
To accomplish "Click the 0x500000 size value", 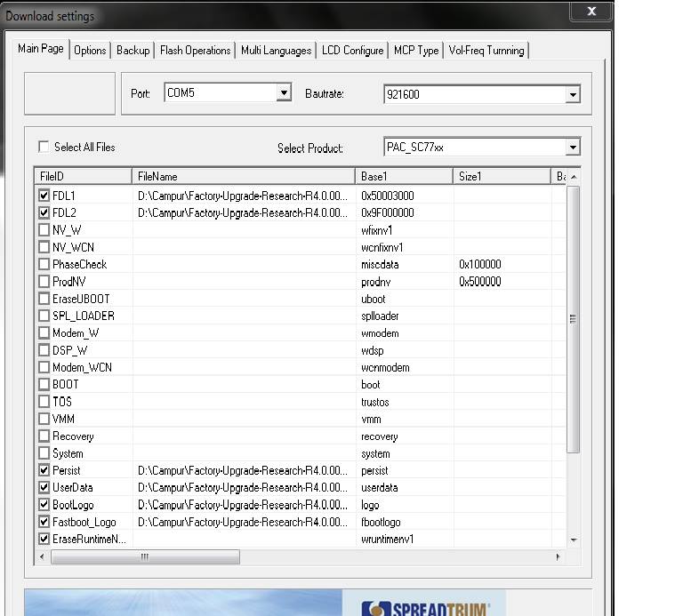I will (479, 282).
